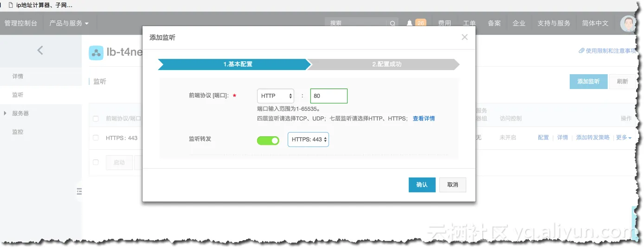Select the 1.基本配置 step
The height and width of the screenshot is (248, 644).
click(x=234, y=64)
